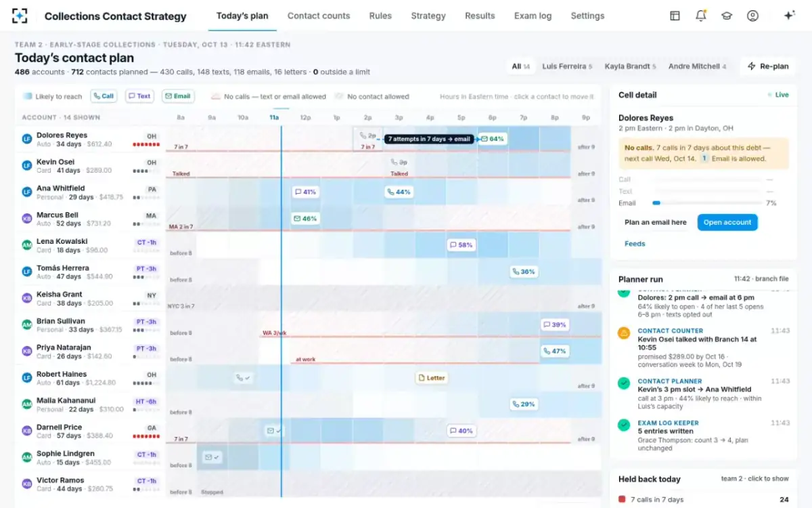Open the sparkle assistant icon
Image resolution: width=812 pixels, height=508 pixels.
pos(788,16)
